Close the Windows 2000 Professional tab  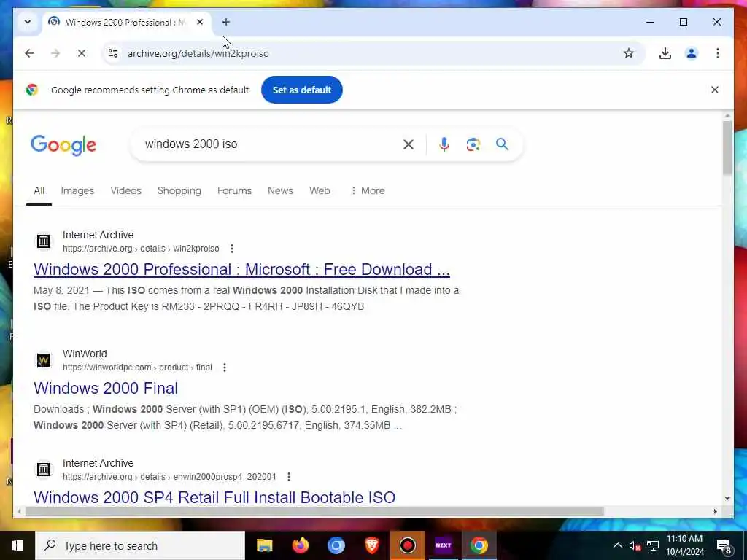point(200,22)
